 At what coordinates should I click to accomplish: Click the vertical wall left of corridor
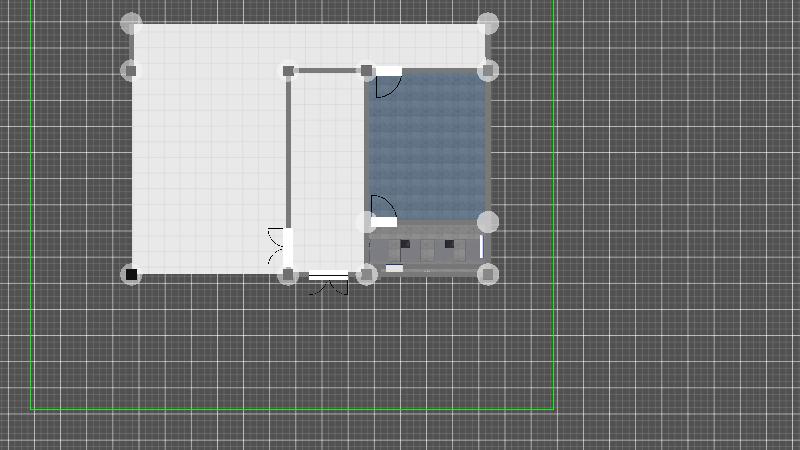click(288, 150)
